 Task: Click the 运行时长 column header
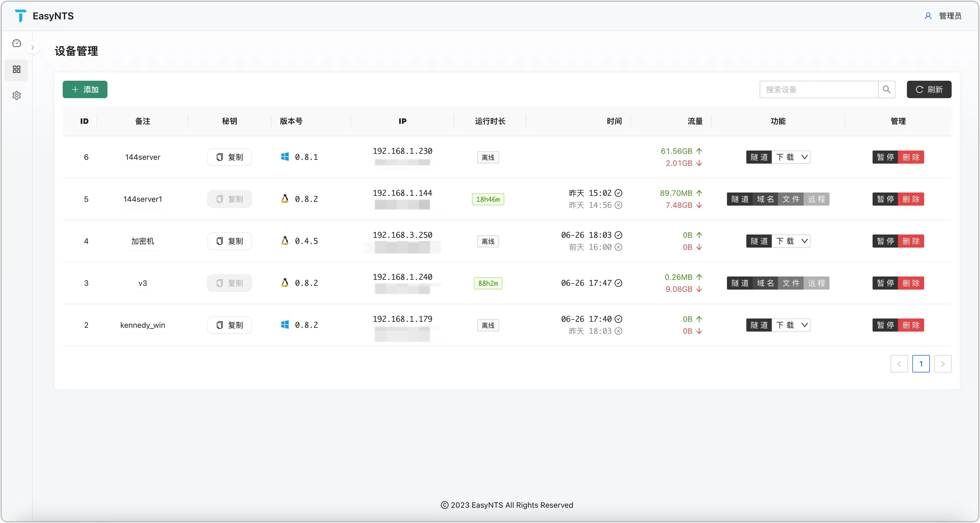point(490,121)
